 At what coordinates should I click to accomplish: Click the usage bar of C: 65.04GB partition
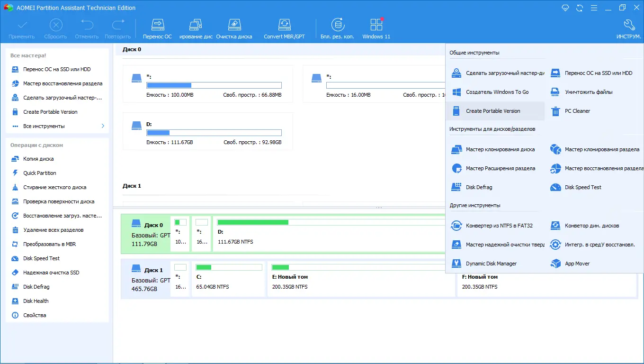[229, 267]
